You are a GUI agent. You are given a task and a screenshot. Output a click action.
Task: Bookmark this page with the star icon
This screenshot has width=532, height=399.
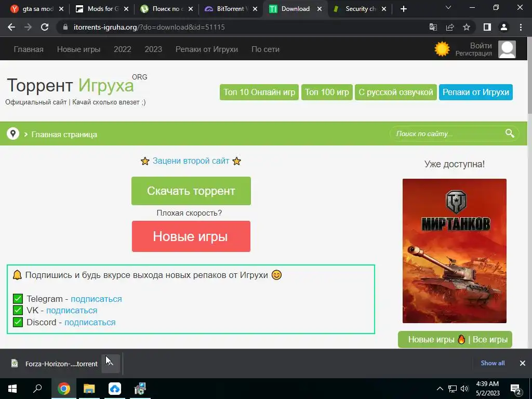(x=467, y=27)
